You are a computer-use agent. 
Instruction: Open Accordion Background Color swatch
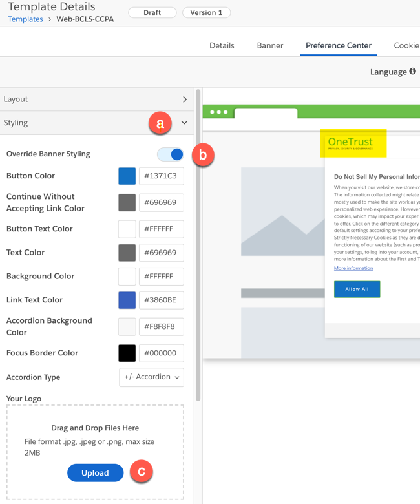point(127,326)
